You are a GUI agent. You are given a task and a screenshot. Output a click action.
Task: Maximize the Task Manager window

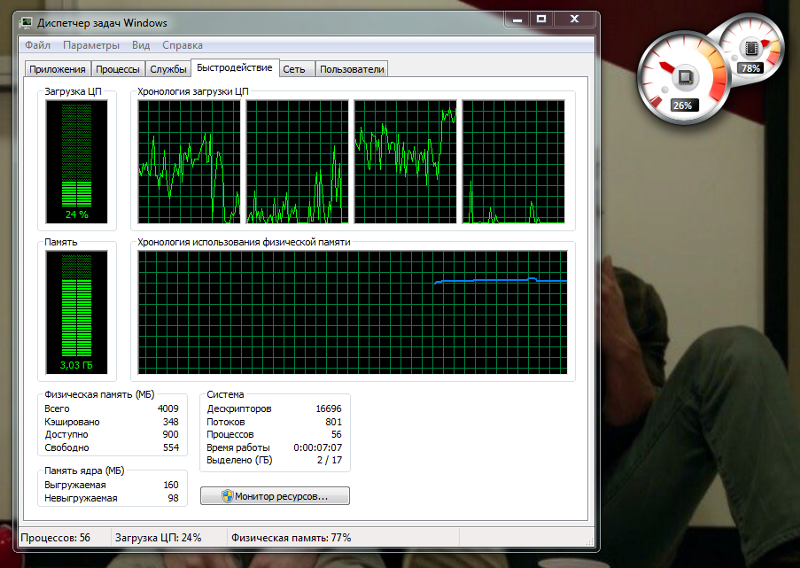coord(542,19)
